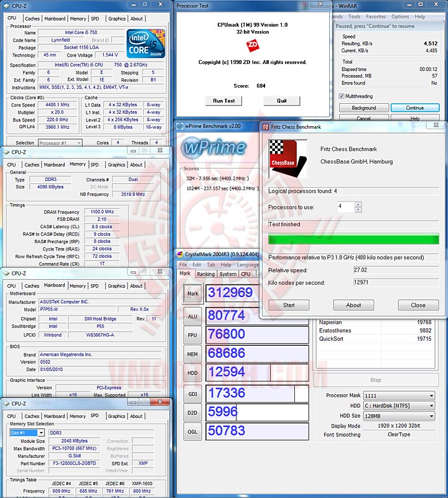Select System tab in CrystalMark
The image size is (448, 498).
click(228, 274)
